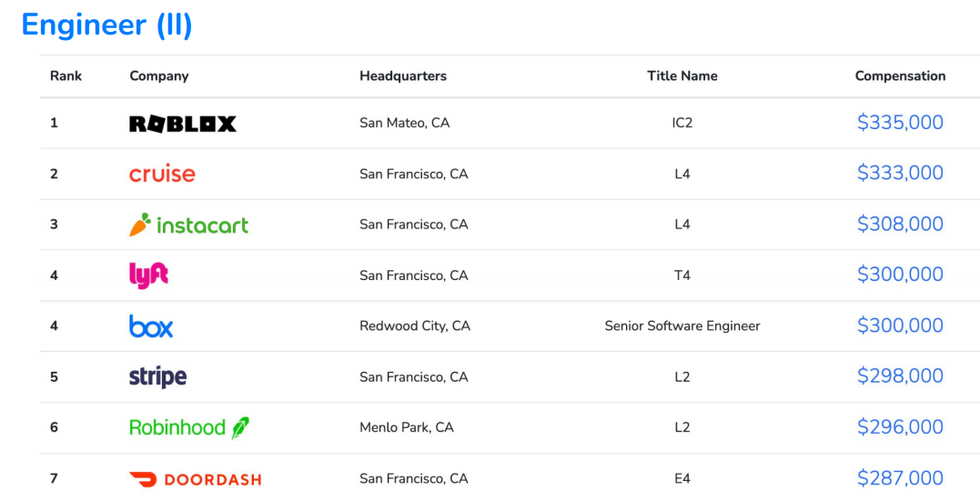Open Robinhood's $296,000 compensation link
This screenshot has height=500, width=980.
pos(900,427)
